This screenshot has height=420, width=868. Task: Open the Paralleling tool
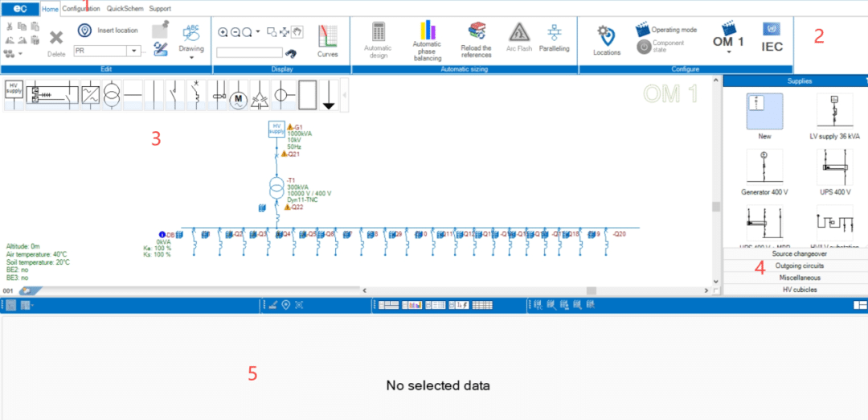point(554,39)
